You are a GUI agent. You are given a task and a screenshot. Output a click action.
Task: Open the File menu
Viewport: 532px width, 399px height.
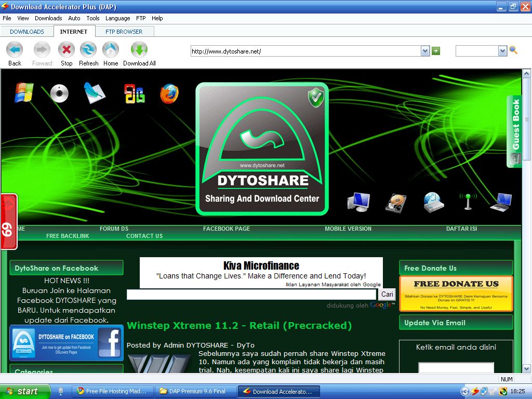tap(7, 18)
